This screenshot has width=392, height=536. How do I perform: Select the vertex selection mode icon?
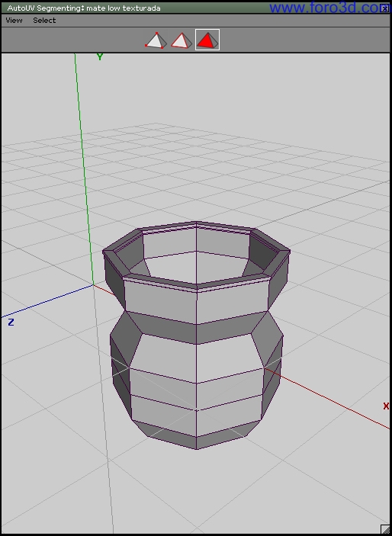coord(156,40)
